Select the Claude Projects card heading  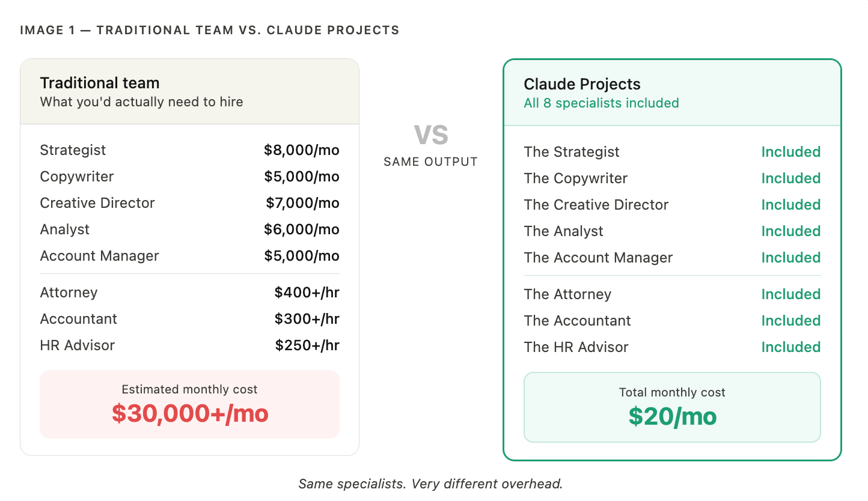tap(582, 84)
